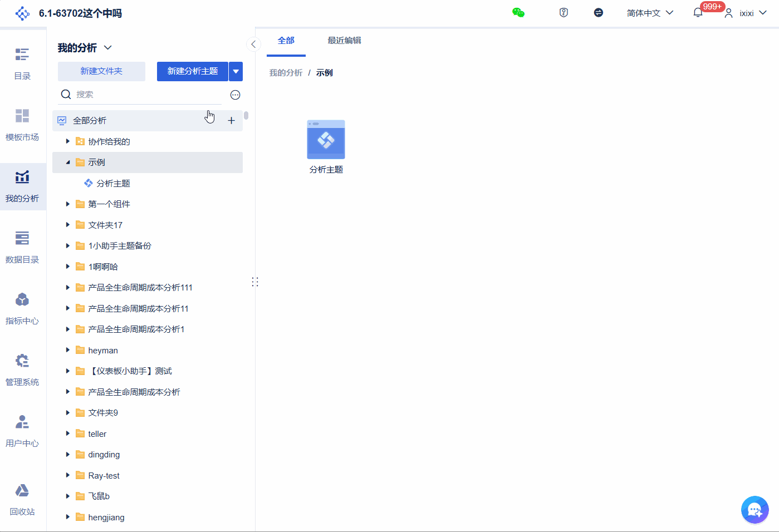Open the 我的分析 title dropdown
This screenshot has width=779, height=532.
coord(108,48)
